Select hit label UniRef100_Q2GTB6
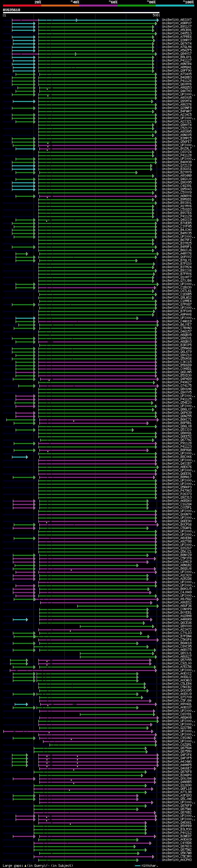 click(x=177, y=728)
